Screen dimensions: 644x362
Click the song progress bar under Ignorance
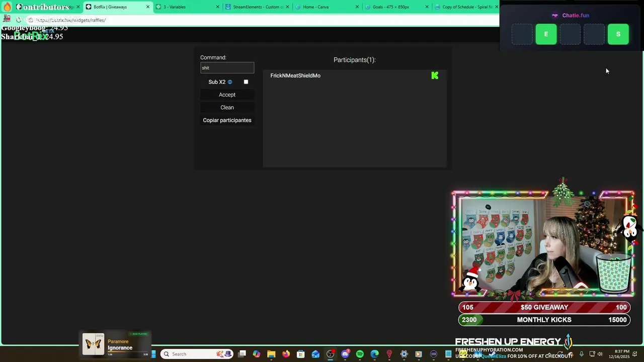tap(127, 352)
